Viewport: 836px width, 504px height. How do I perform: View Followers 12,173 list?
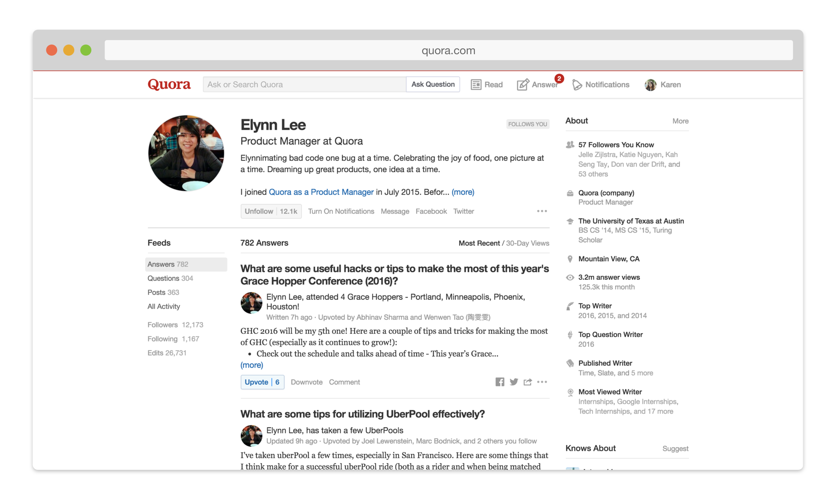click(175, 325)
